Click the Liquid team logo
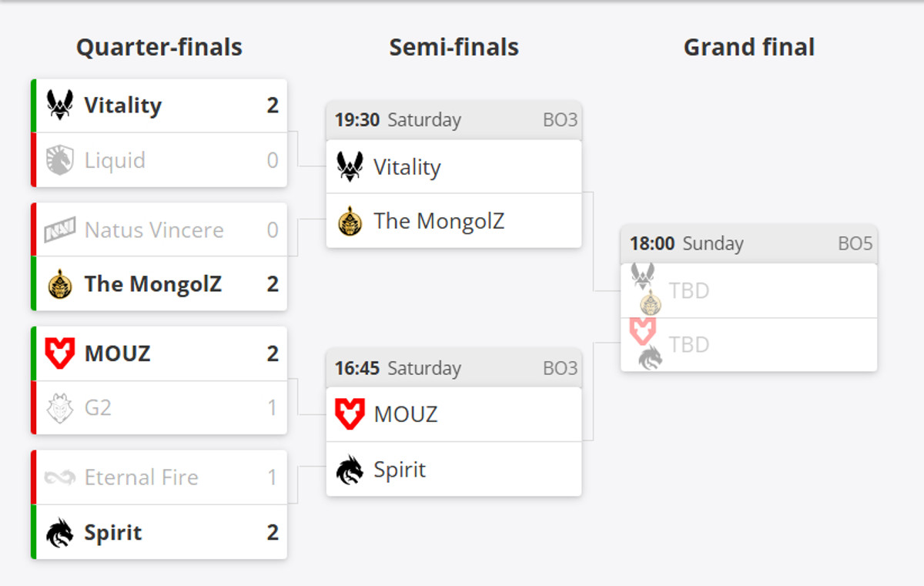 tap(60, 160)
